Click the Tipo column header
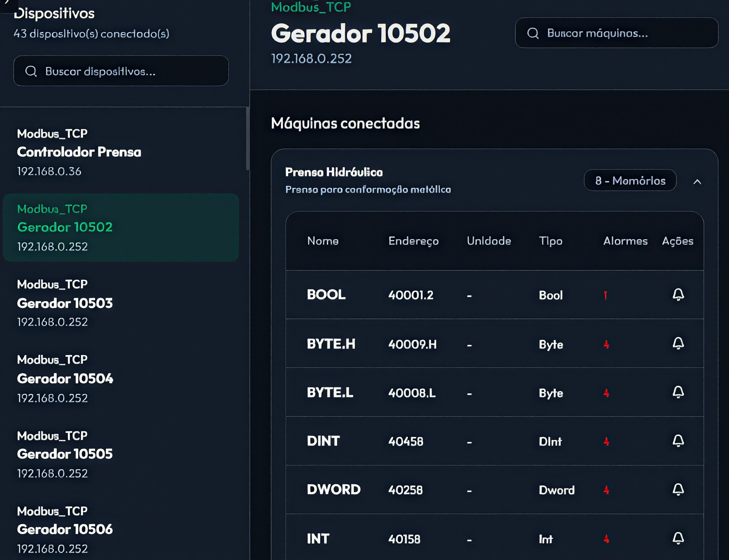This screenshot has width=729, height=560. [551, 241]
